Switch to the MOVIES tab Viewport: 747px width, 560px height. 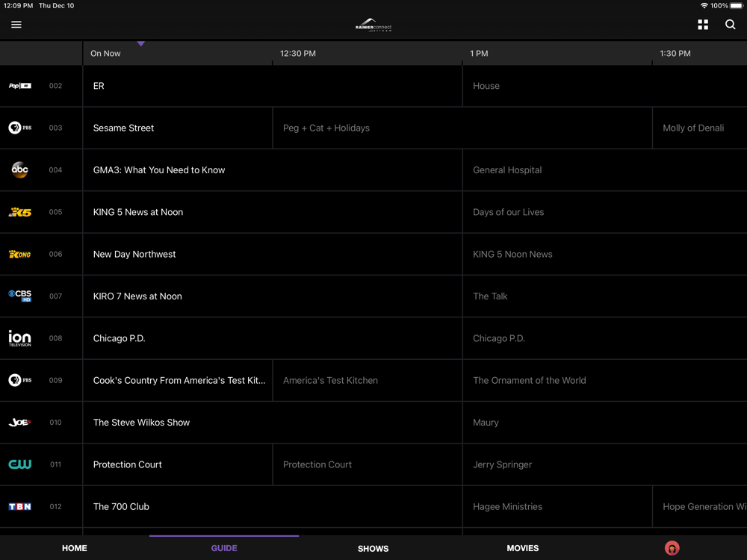(523, 548)
